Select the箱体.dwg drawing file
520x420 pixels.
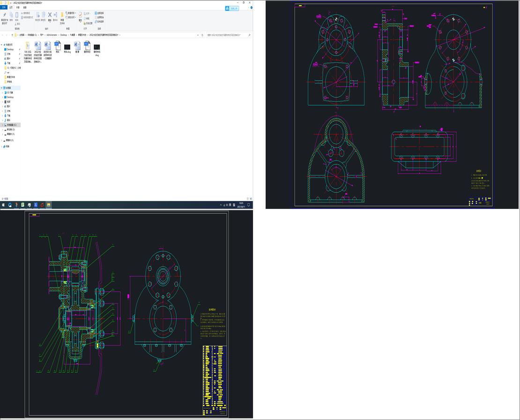67,48
